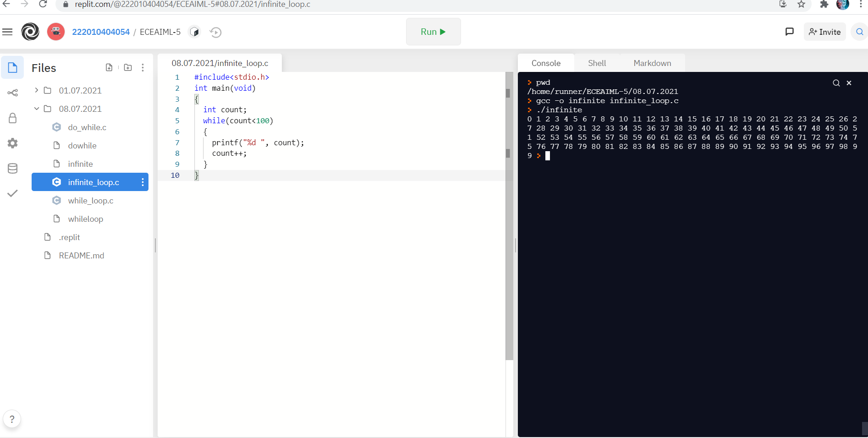This screenshot has height=438, width=868.
Task: Expand the 01.07.2021 folder
Action: coord(36,90)
